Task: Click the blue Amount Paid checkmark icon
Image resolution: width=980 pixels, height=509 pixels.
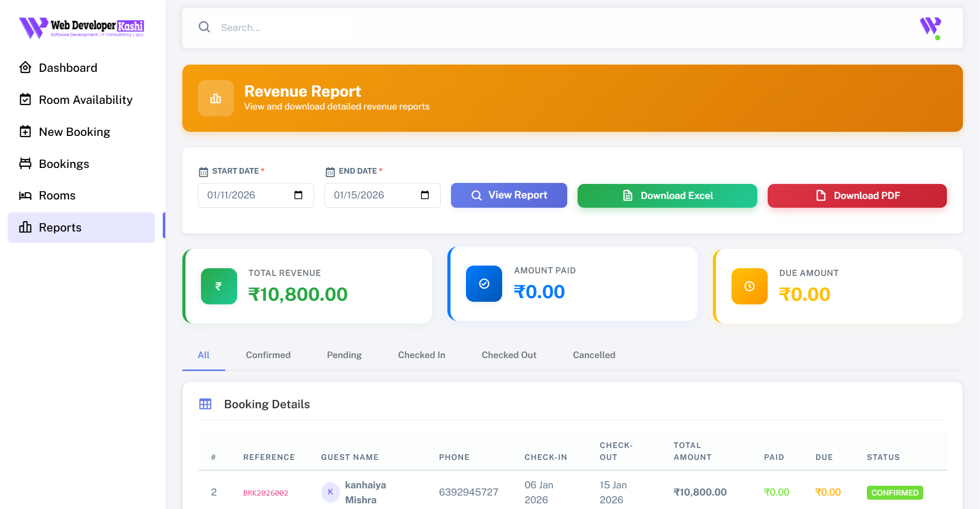Action: tap(484, 284)
